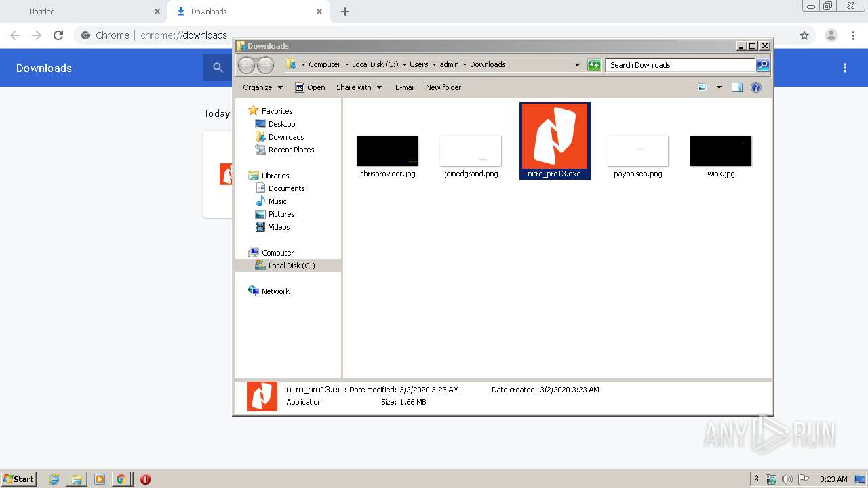Screen dimensions: 868x488
Task: Click the Chrome address bar URL
Action: coord(183,35)
